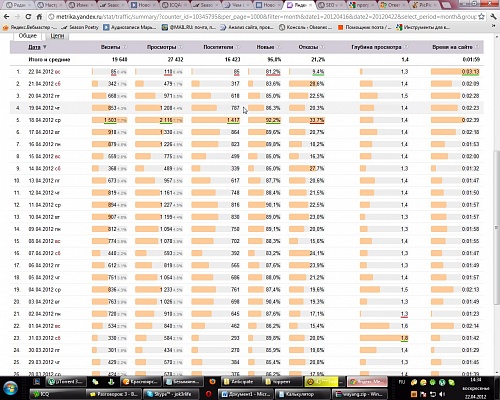Open wayang.zip WinRAR taskbar button
The height and width of the screenshot is (400, 500).
click(x=360, y=394)
